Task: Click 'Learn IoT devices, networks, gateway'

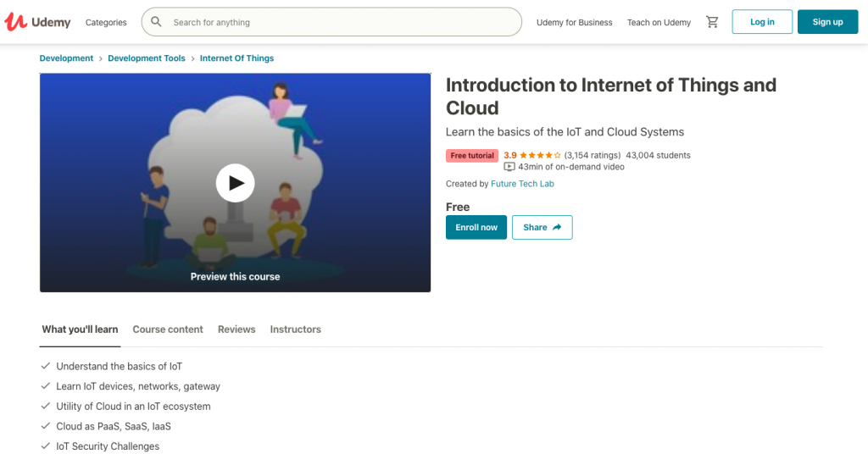Action: point(138,386)
